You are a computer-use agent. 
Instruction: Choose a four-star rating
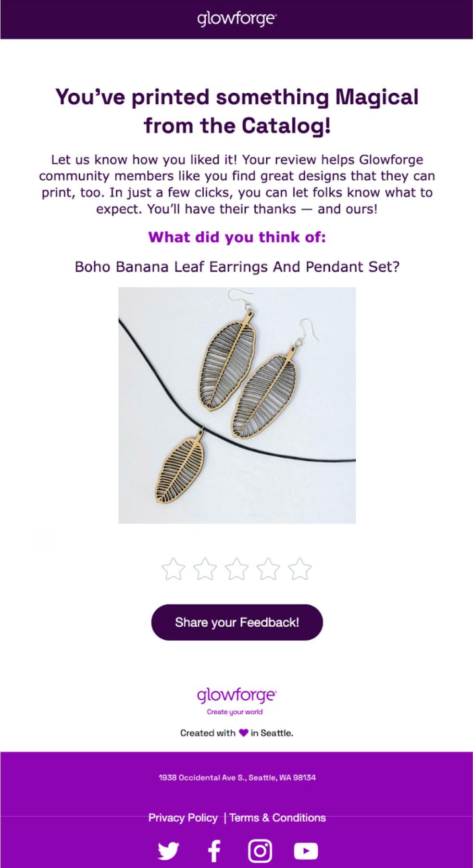click(x=268, y=569)
